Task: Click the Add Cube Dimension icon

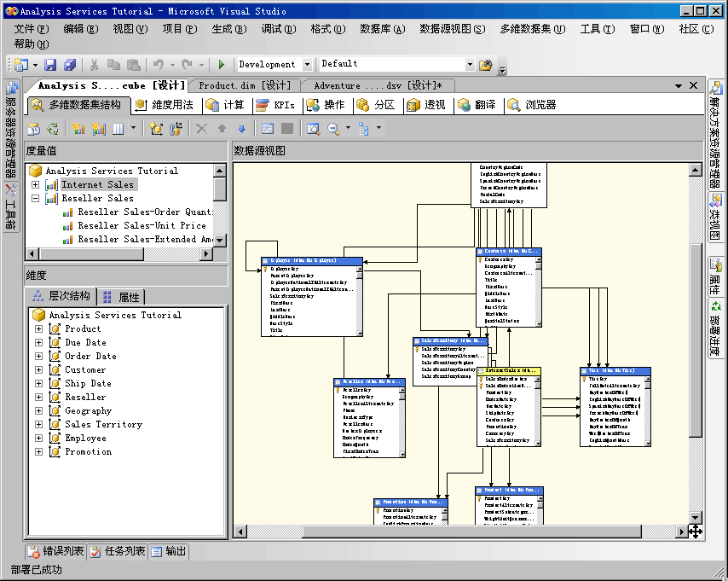Action: 156,129
